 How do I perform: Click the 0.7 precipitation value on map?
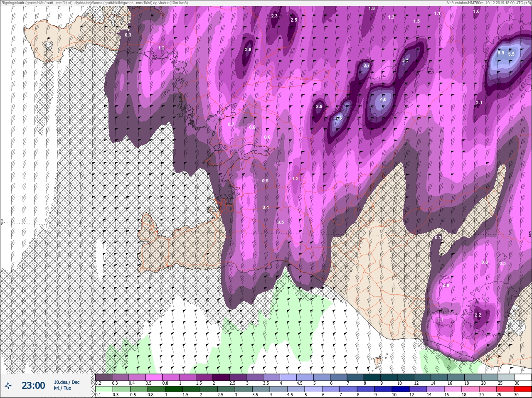click(x=232, y=124)
